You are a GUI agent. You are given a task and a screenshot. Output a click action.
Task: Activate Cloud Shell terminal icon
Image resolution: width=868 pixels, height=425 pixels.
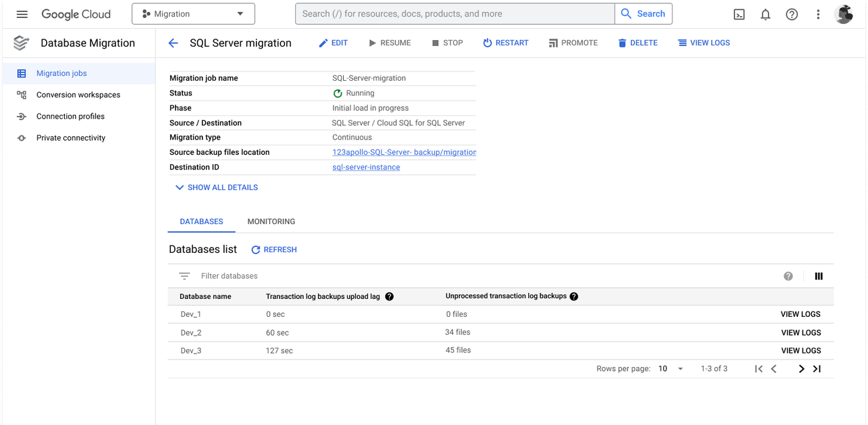[739, 14]
